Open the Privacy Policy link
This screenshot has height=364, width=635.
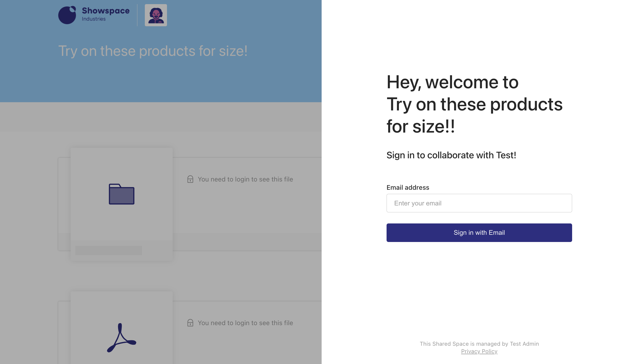pyautogui.click(x=479, y=351)
